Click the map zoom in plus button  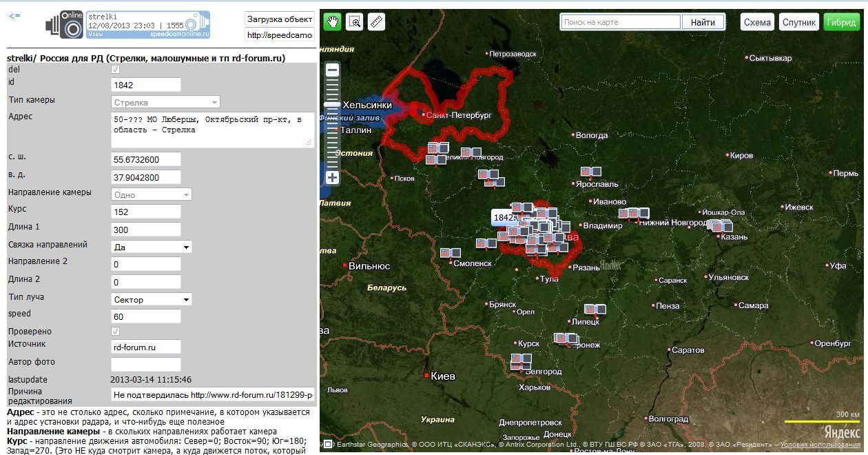333,178
